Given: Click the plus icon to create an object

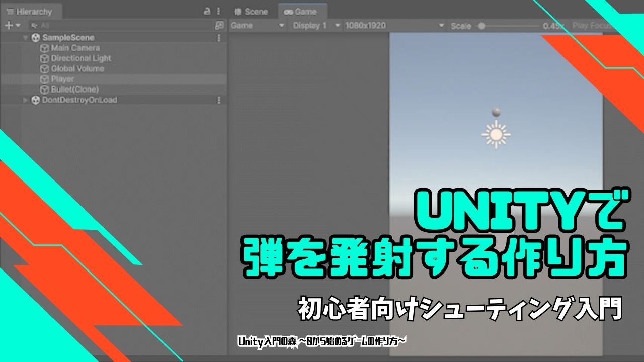Looking at the screenshot, I should coord(8,25).
